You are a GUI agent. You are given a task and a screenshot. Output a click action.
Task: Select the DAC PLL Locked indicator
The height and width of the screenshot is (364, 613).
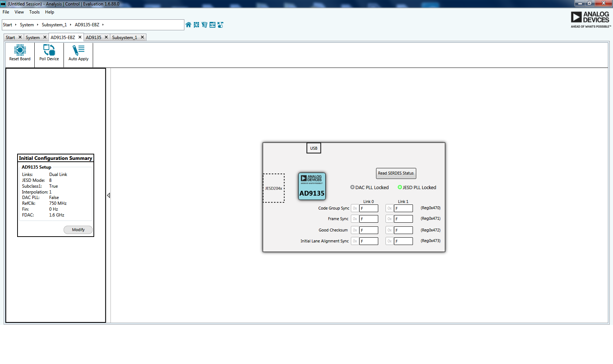point(352,187)
